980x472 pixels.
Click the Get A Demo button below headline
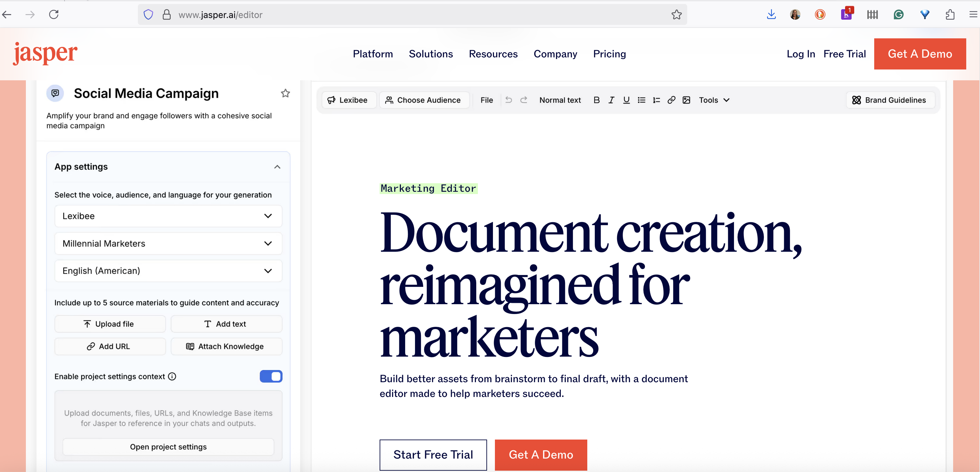pos(540,455)
